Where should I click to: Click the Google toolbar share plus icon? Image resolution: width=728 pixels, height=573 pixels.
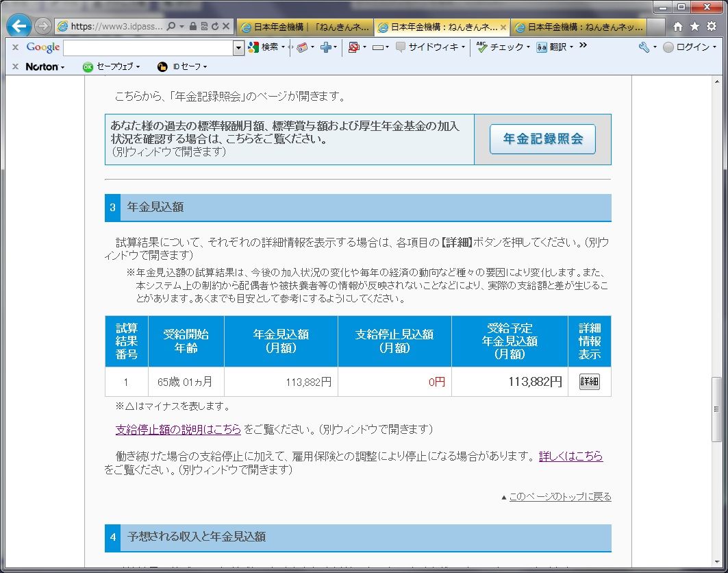[327, 47]
